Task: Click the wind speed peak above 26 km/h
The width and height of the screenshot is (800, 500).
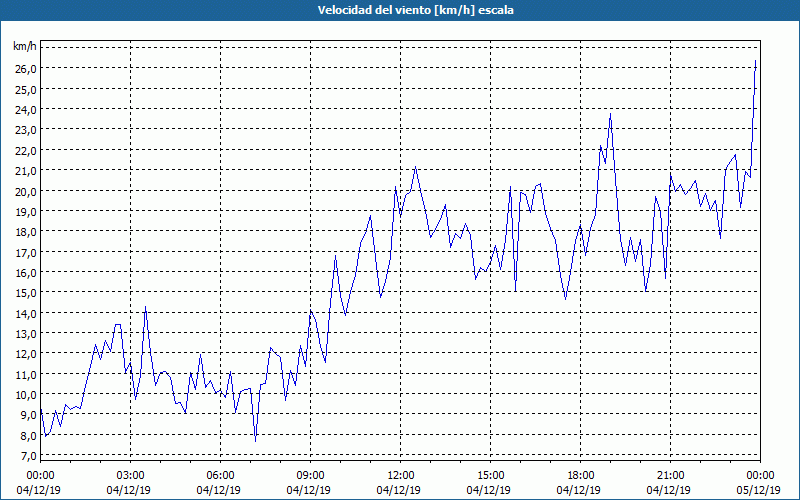Action: pos(755,61)
